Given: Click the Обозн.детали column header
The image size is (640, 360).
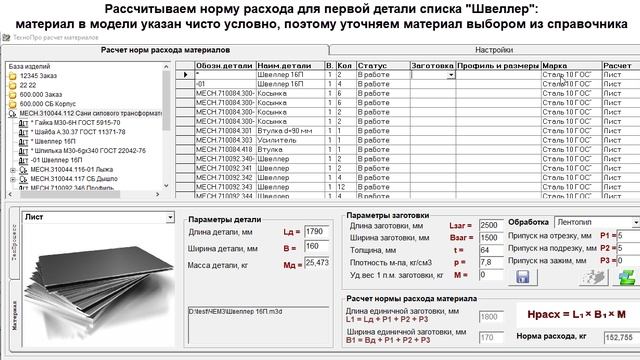Looking at the screenshot, I should [225, 66].
